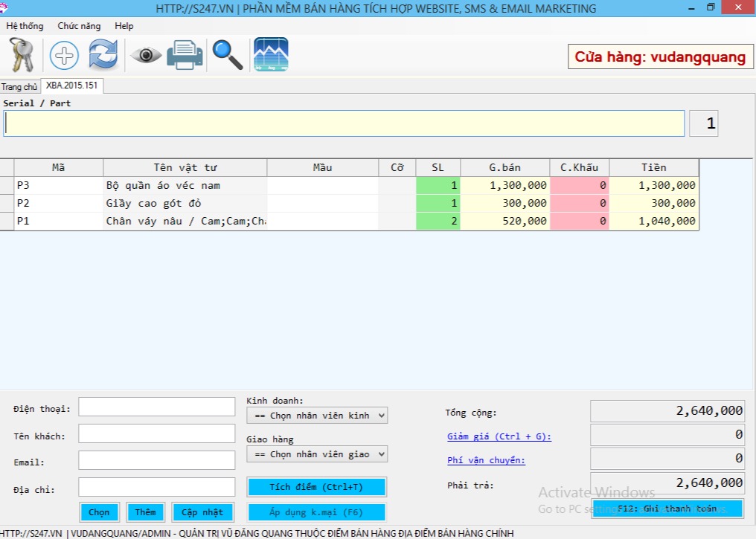This screenshot has height=539, width=756.
Task: Click the row selector for row P3
Action: (x=7, y=185)
